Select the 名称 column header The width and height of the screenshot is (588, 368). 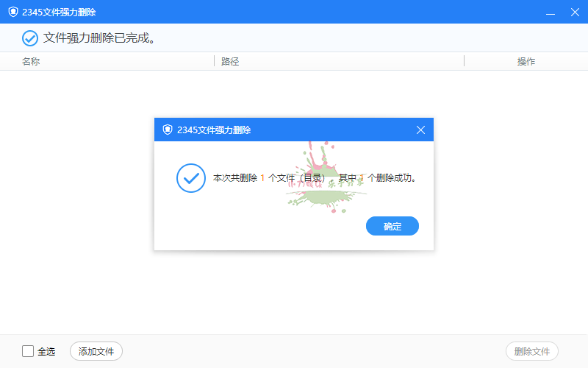[x=31, y=62]
